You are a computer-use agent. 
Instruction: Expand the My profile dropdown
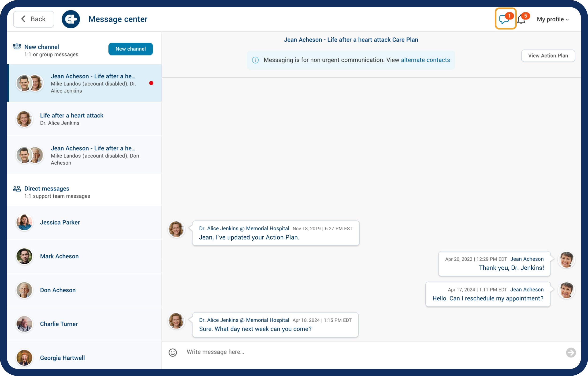553,19
